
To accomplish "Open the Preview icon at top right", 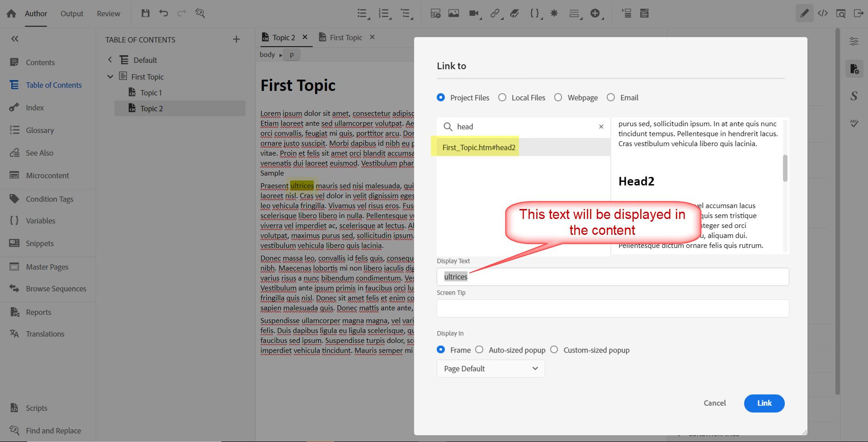I will [x=841, y=13].
